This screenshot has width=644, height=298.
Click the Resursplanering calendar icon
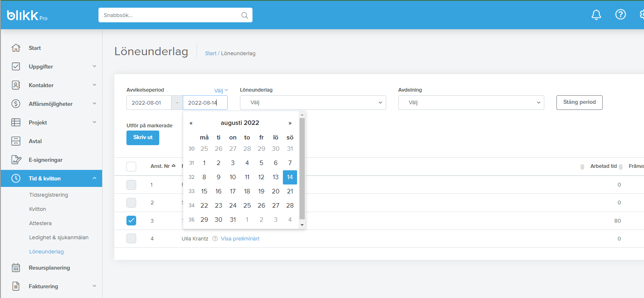[16, 268]
